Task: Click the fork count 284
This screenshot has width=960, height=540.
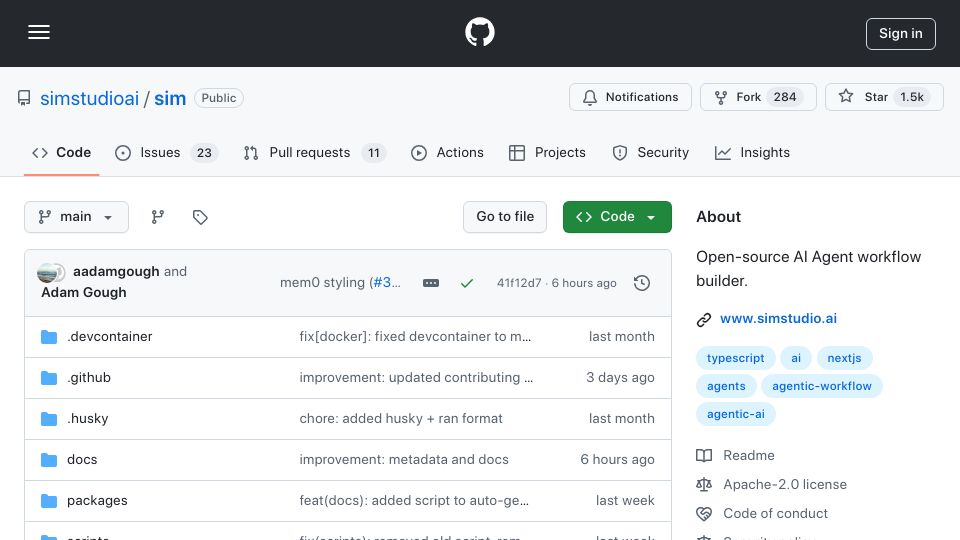Action: 785,97
